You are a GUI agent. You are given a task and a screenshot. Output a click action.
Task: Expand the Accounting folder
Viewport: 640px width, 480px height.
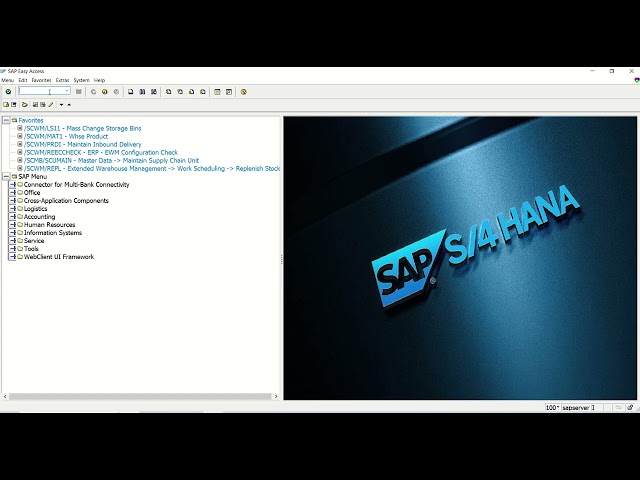pyautogui.click(x=13, y=217)
